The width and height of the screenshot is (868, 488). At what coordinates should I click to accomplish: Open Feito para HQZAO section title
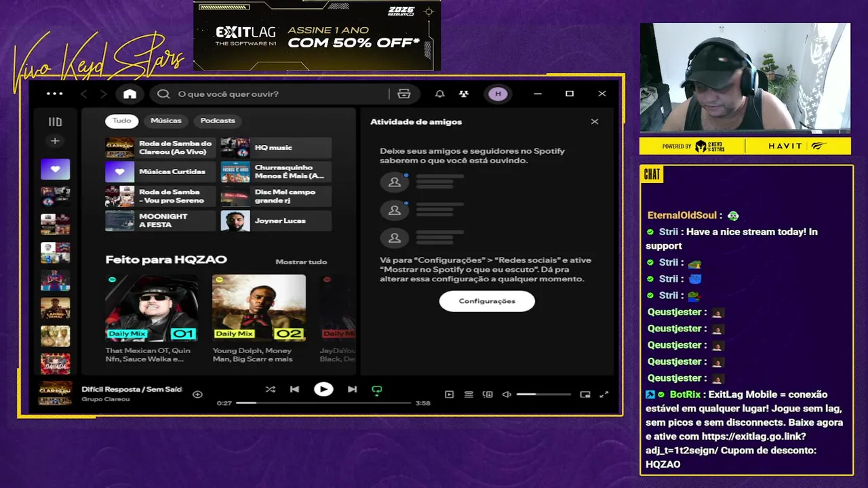click(166, 260)
